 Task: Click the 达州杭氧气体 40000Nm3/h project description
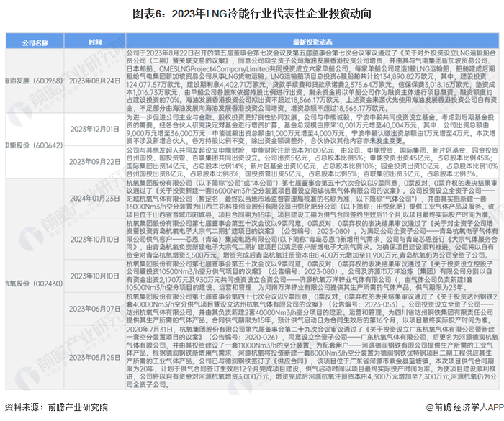[312, 309]
